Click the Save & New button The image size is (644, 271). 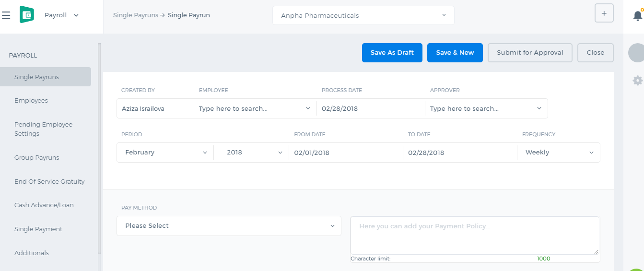coord(455,53)
